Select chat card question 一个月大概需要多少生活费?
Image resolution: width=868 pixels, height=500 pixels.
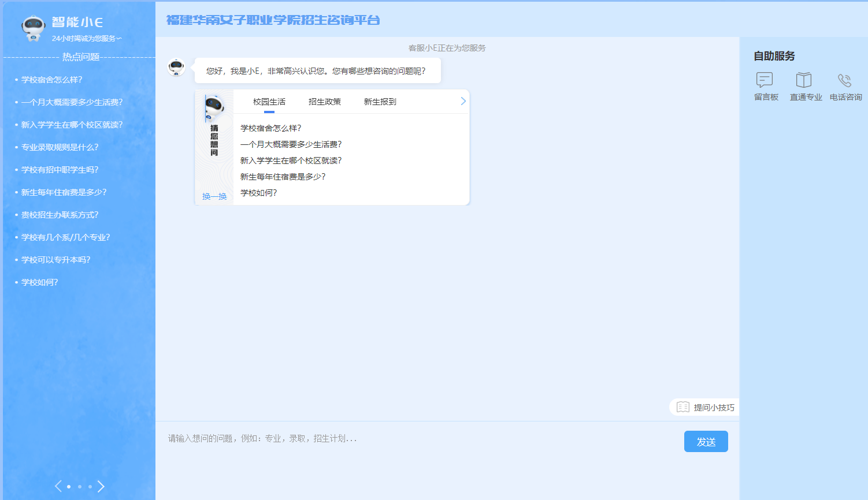pyautogui.click(x=291, y=144)
